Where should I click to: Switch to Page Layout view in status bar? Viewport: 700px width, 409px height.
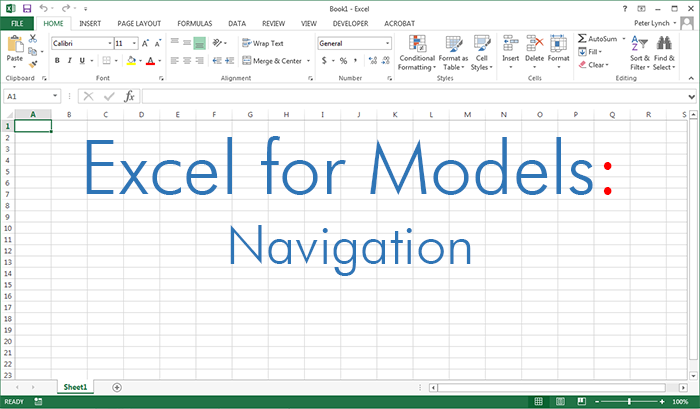[x=560, y=401]
